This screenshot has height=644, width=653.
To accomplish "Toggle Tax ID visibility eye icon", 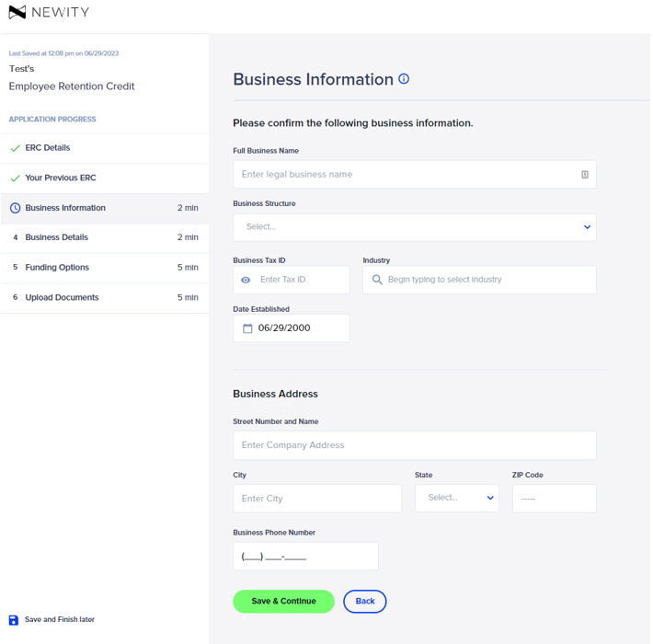I will pyautogui.click(x=246, y=280).
